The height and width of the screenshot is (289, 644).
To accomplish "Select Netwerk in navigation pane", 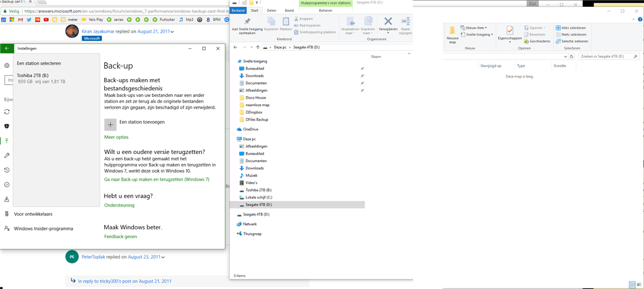I will [250, 224].
